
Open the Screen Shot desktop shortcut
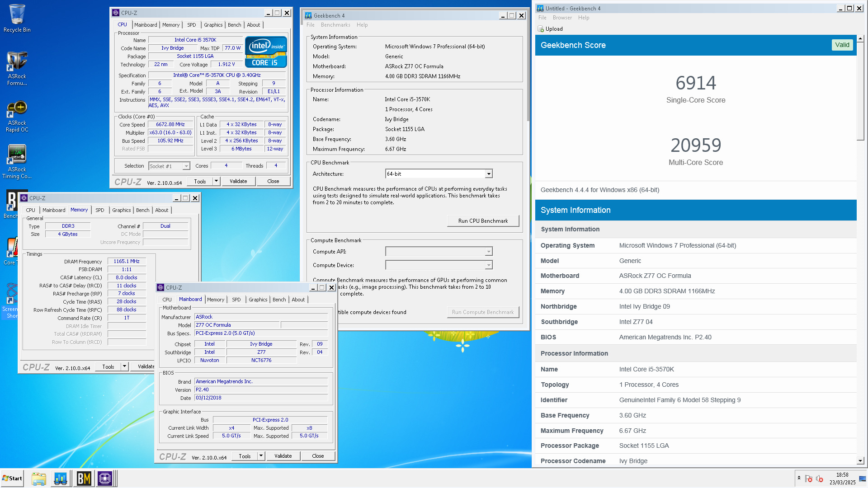point(10,300)
